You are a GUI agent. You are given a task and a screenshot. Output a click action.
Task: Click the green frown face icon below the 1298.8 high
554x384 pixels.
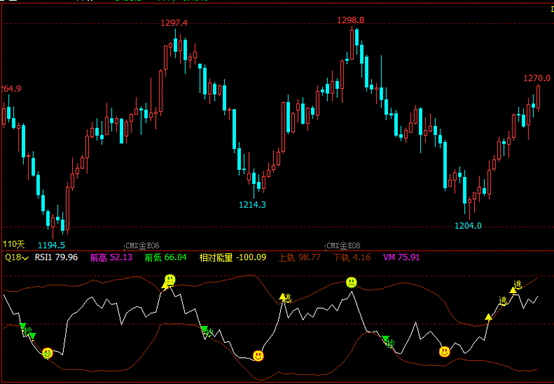(351, 283)
